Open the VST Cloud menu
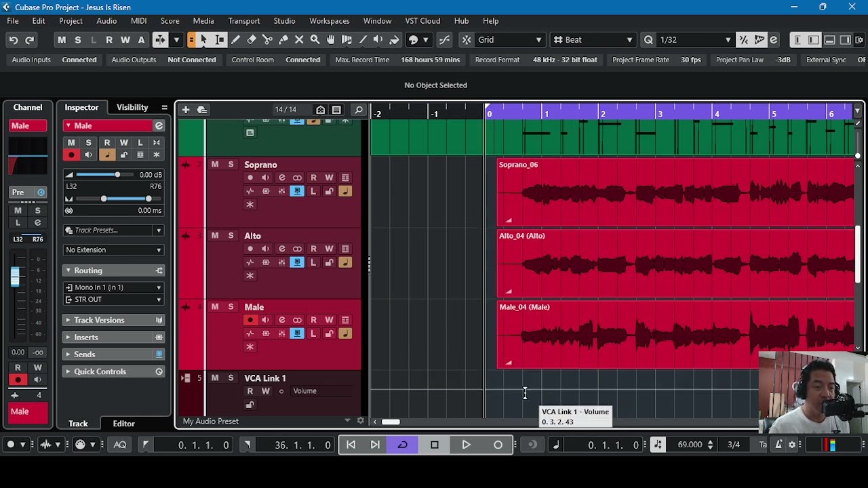This screenshot has width=868, height=488. [422, 21]
